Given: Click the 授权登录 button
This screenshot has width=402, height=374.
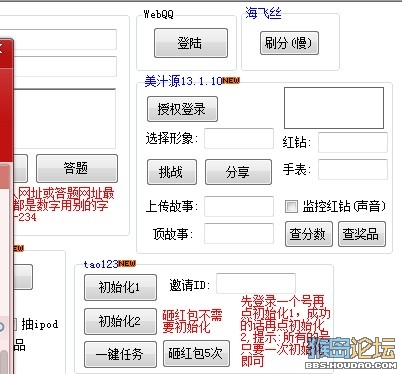Looking at the screenshot, I should click(x=182, y=109).
